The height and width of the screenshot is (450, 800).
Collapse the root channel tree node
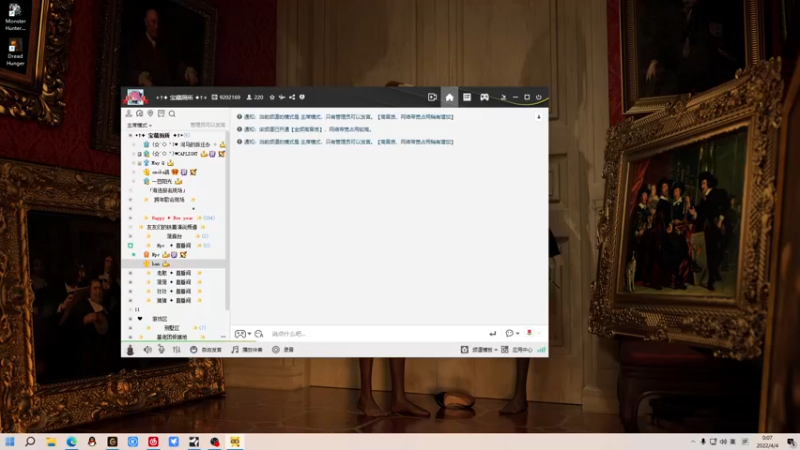click(130, 135)
